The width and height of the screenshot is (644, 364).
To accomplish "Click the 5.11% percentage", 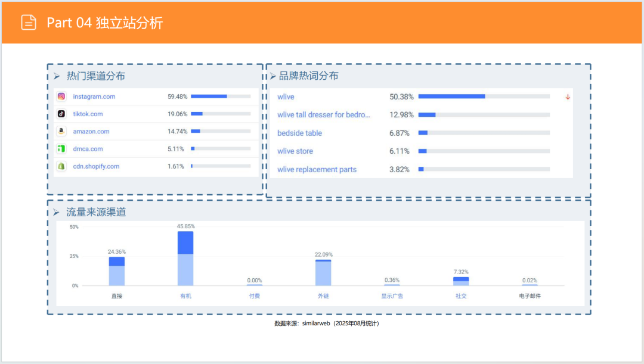I will click(176, 148).
